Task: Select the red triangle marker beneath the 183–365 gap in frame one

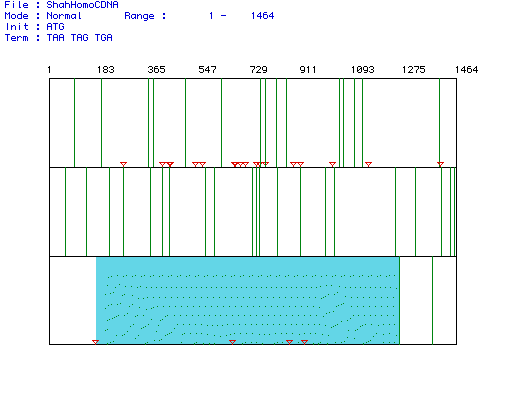Action: 123,164
